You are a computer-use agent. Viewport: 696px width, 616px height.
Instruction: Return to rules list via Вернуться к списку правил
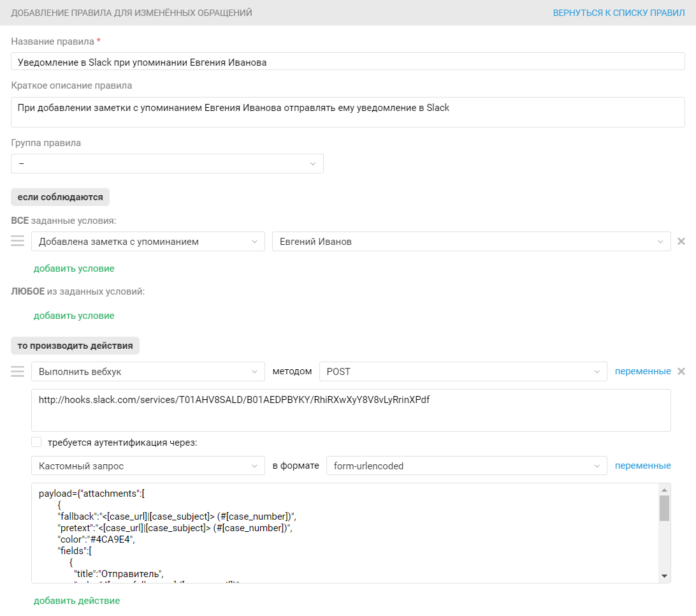(x=618, y=13)
